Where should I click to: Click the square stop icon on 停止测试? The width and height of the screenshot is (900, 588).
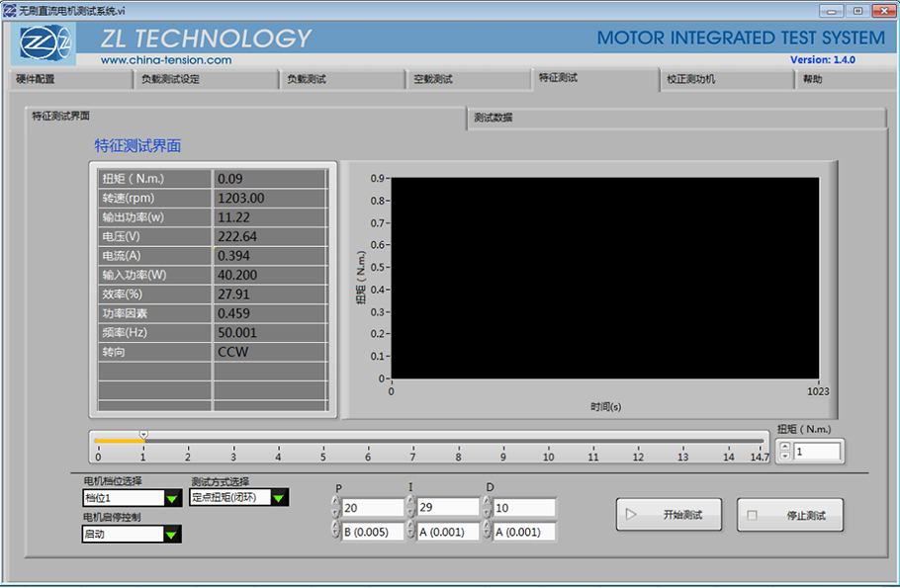[x=752, y=515]
